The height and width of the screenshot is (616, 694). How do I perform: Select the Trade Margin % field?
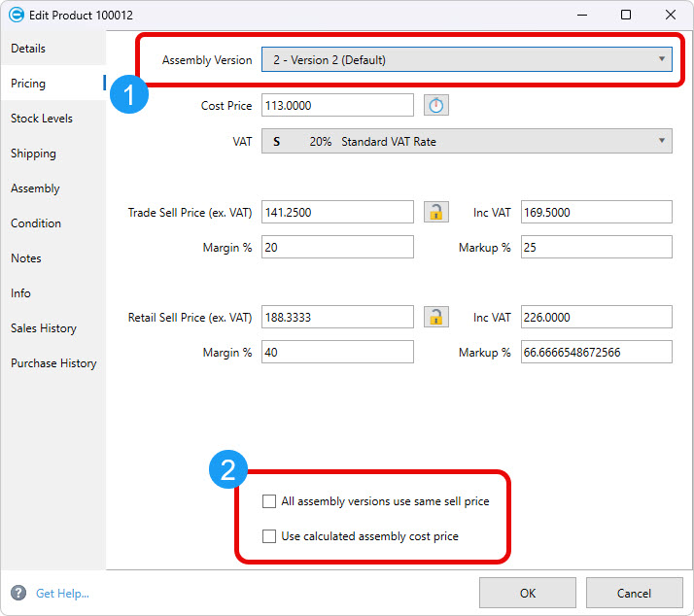pos(337,248)
